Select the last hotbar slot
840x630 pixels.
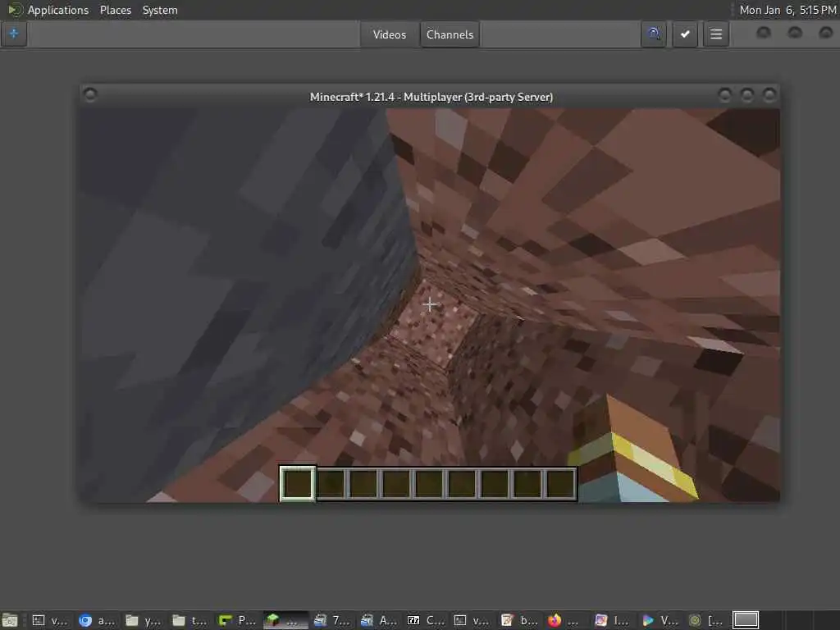tap(559, 484)
